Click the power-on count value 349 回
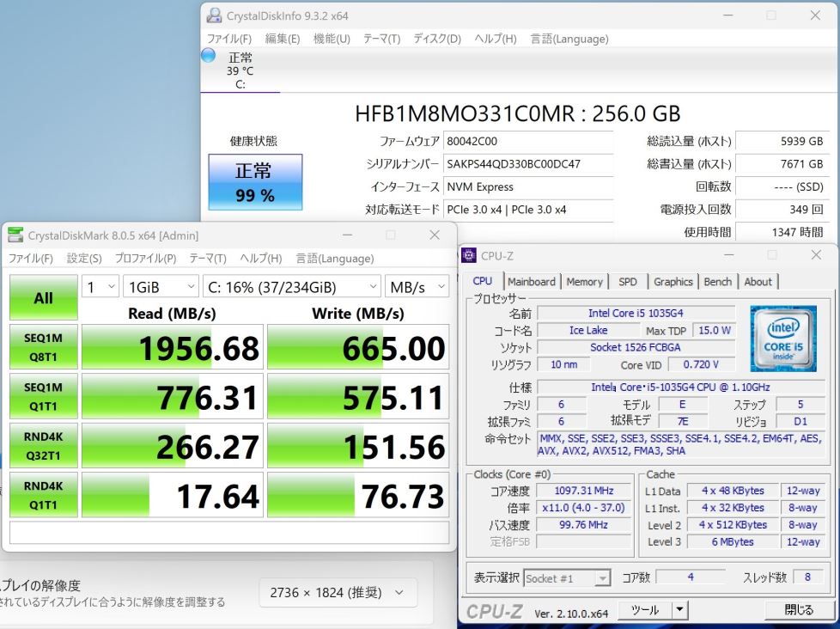Image resolution: width=840 pixels, height=629 pixels. (782, 210)
